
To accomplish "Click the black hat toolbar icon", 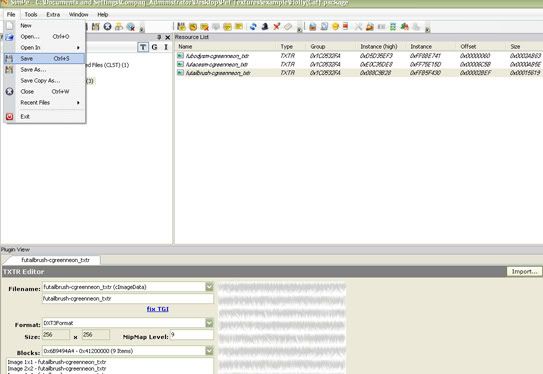I will [265, 27].
